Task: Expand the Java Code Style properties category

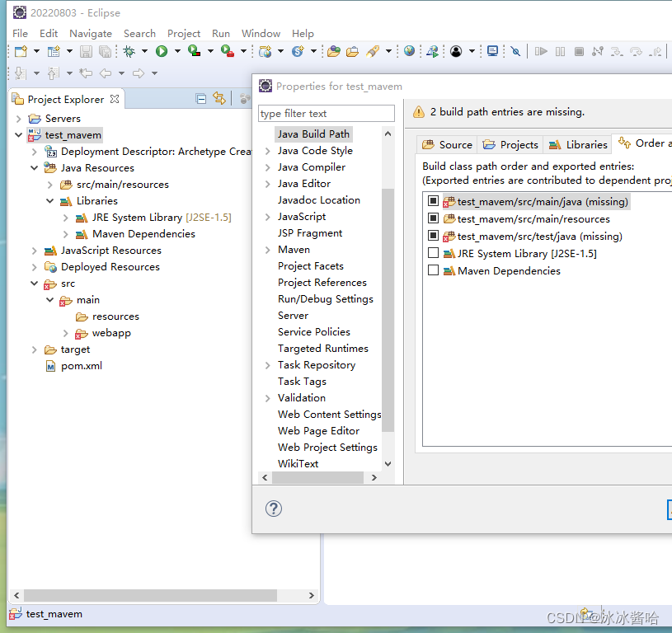Action: (268, 151)
